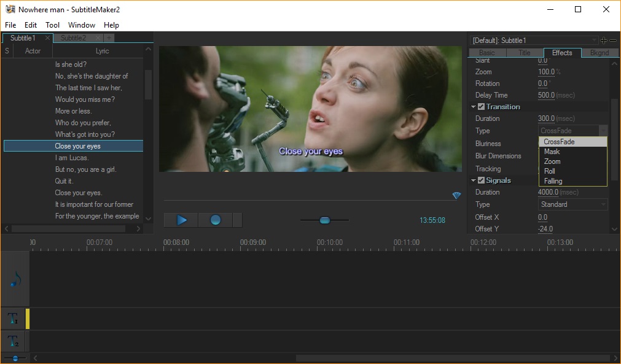This screenshot has width=621, height=364.
Task: Click the Record round button
Action: 216,220
